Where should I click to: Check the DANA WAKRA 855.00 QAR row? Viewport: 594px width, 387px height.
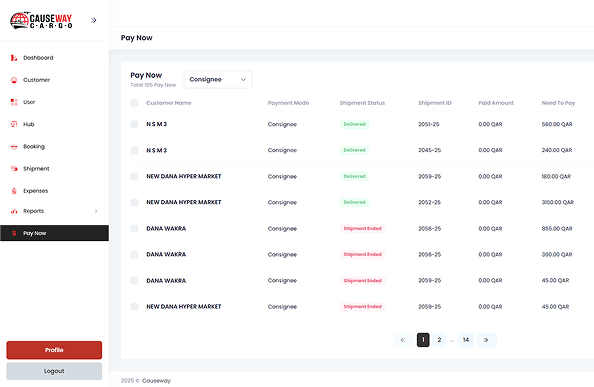pyautogui.click(x=134, y=229)
